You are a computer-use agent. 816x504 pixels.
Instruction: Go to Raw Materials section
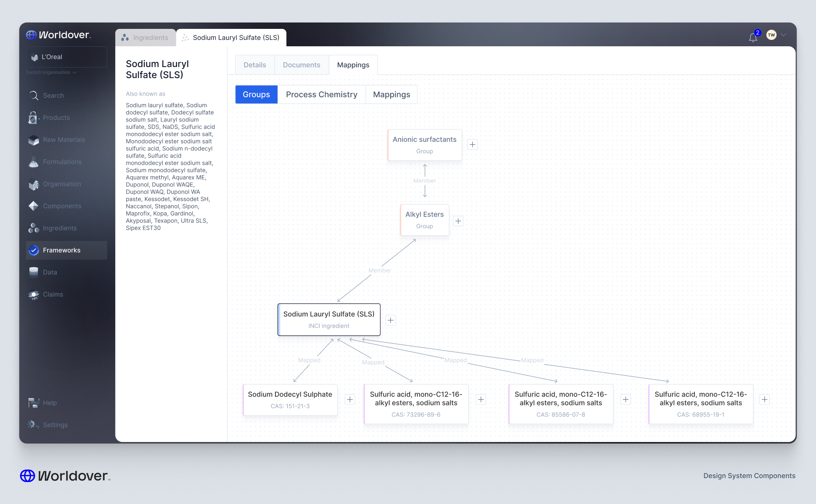63,140
